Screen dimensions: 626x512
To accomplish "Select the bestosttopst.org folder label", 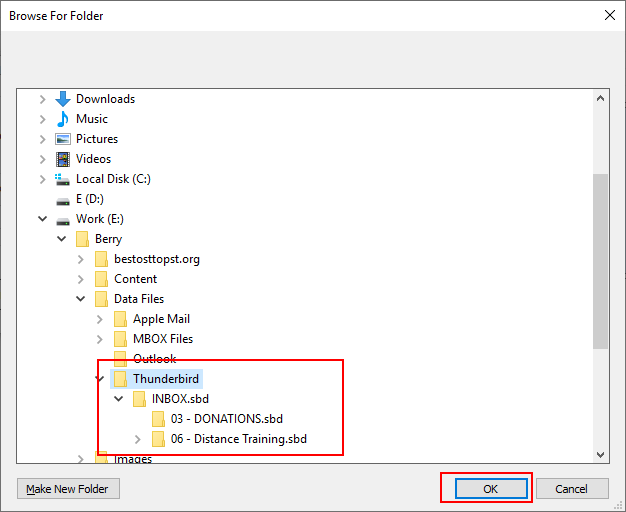I will point(157,259).
